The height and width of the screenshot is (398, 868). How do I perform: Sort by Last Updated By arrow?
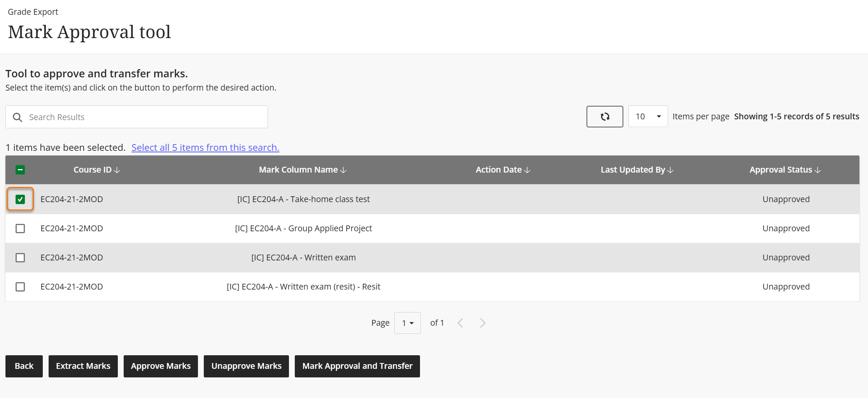pos(670,170)
